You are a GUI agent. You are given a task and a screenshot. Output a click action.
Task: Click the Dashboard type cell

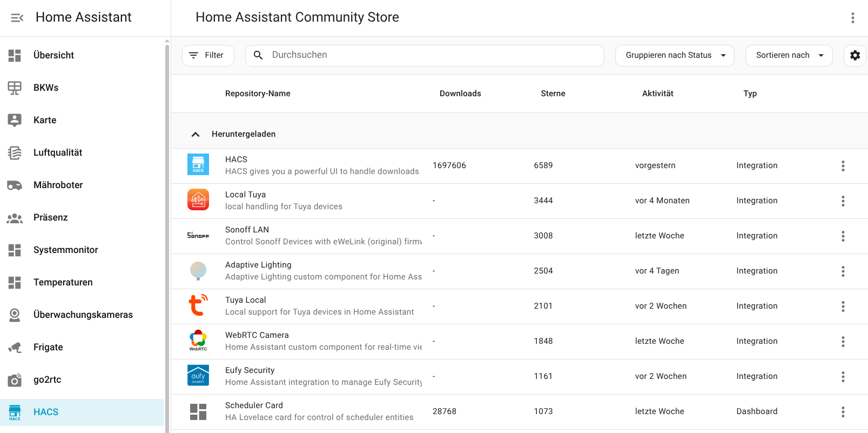[x=757, y=411]
